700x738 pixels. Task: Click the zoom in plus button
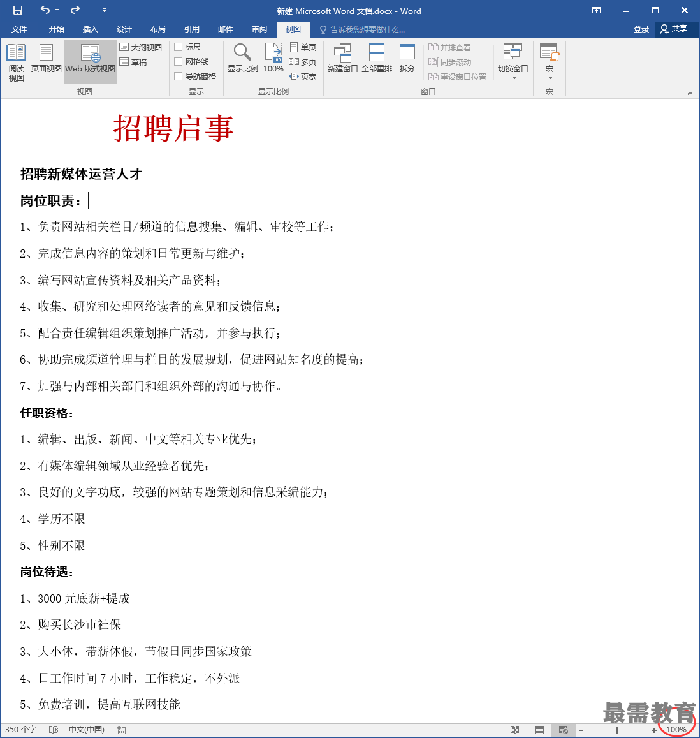pos(654,730)
